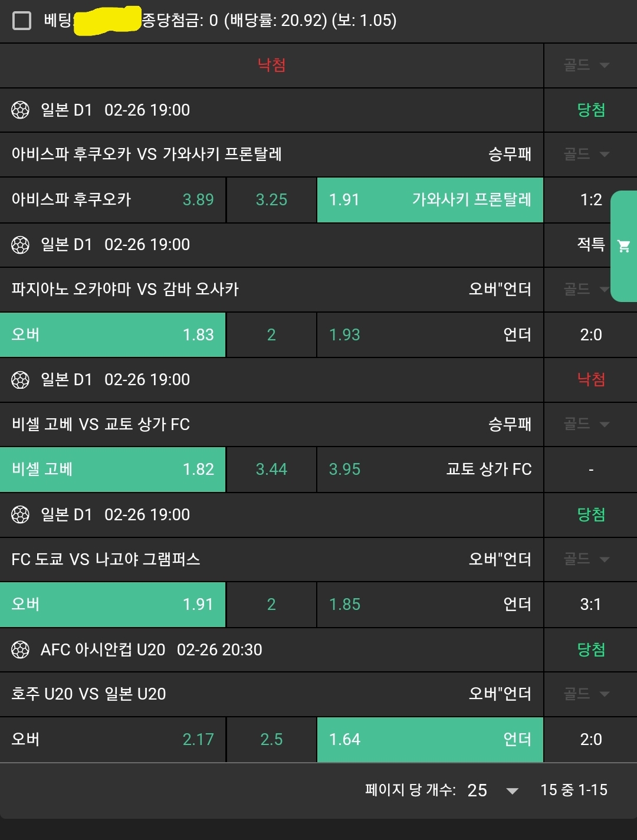Click the 언더 1.64 selection for 호주 U20
This screenshot has height=840, width=637.
(x=430, y=740)
